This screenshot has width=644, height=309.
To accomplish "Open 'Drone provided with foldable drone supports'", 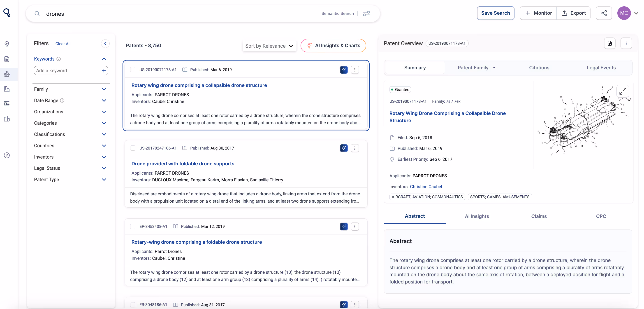I will click(x=183, y=164).
